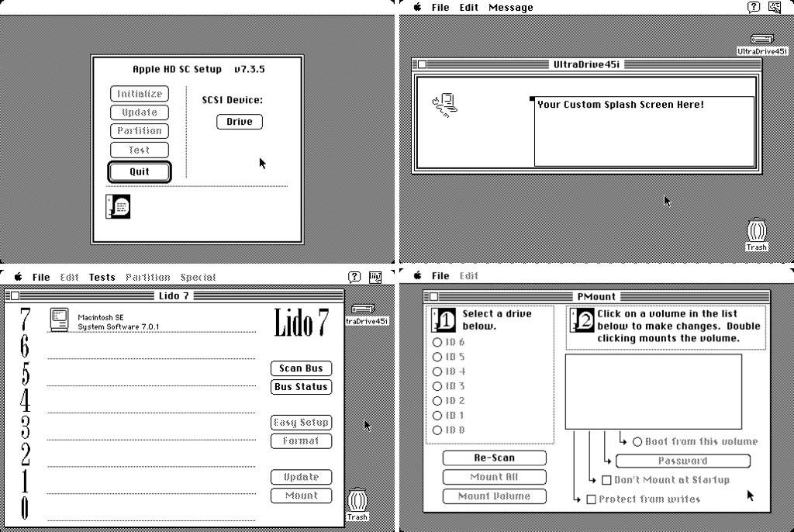Click the Test button in HD SC Setup
The width and height of the screenshot is (794, 532).
click(x=140, y=150)
